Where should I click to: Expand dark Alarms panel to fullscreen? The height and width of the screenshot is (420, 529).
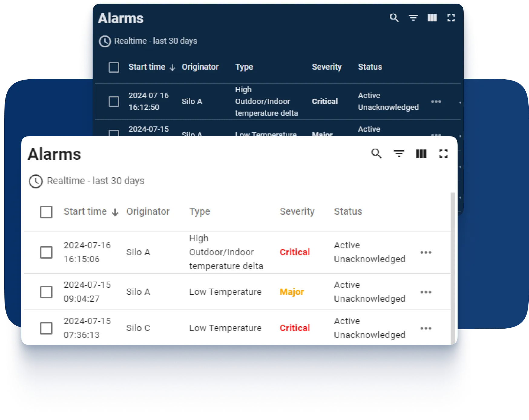tap(451, 18)
